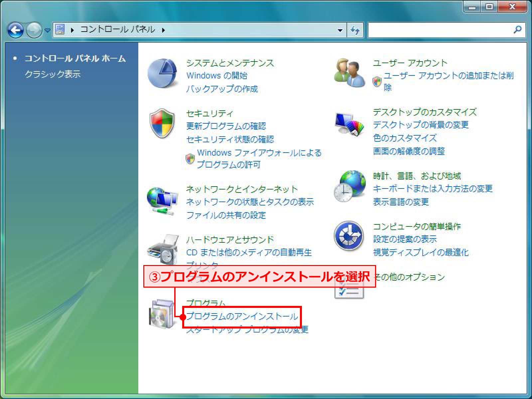Open the clock and globe icon
Image resolution: width=532 pixels, height=399 pixels.
(x=350, y=186)
